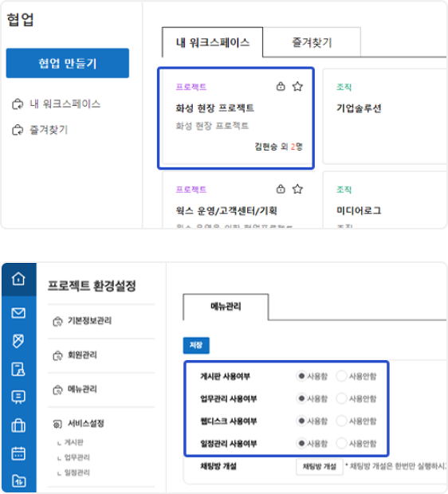This screenshot has width=448, height=494.
Task: Click lock icon on 웍스 운영/고객센터/기획 card
Action: [x=281, y=189]
